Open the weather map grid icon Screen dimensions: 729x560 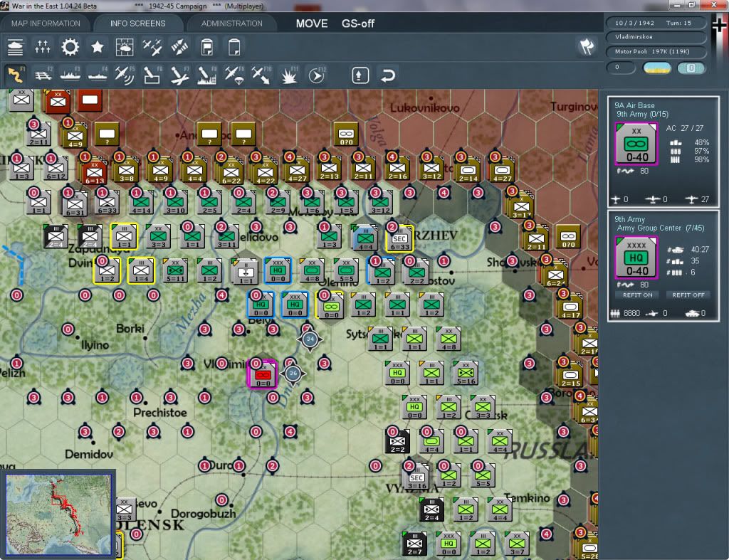click(x=124, y=47)
